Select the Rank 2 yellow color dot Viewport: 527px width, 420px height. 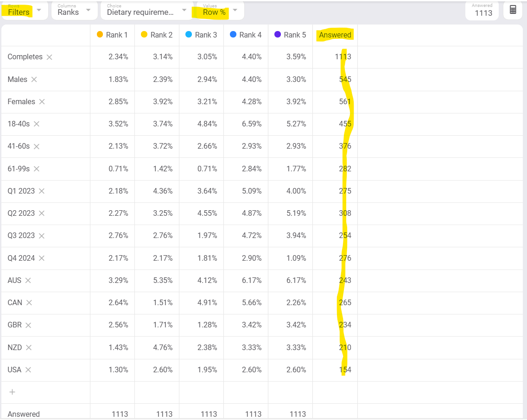[x=143, y=34]
